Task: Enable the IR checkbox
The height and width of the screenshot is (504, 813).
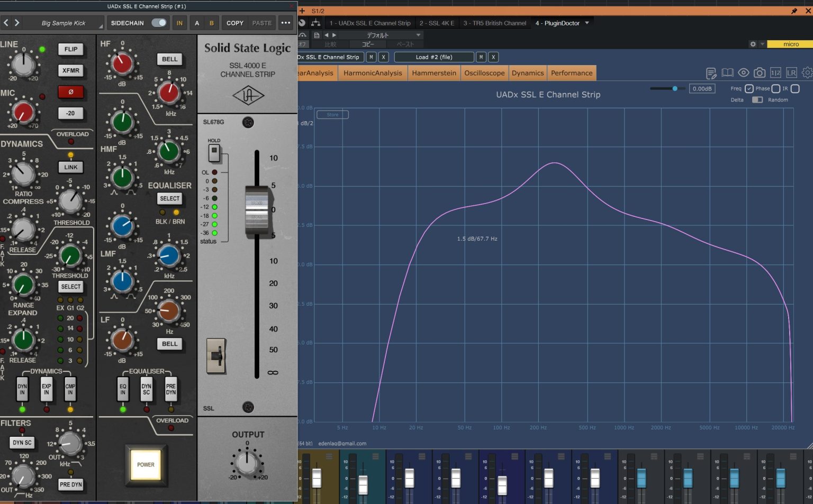Action: [794, 89]
